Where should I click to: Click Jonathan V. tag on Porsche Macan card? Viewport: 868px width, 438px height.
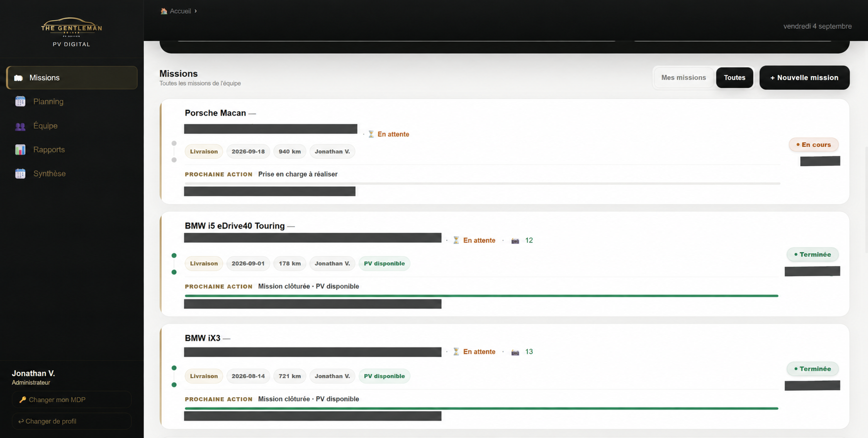pyautogui.click(x=332, y=151)
